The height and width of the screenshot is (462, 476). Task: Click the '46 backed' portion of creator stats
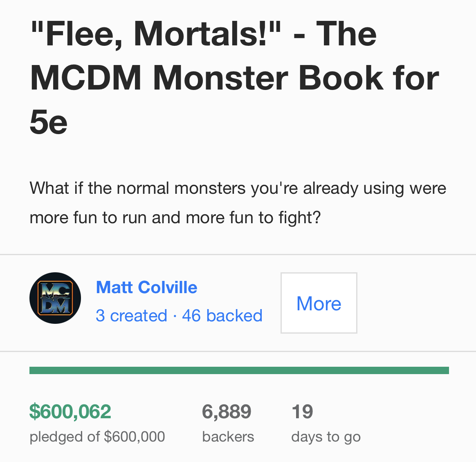222,315
